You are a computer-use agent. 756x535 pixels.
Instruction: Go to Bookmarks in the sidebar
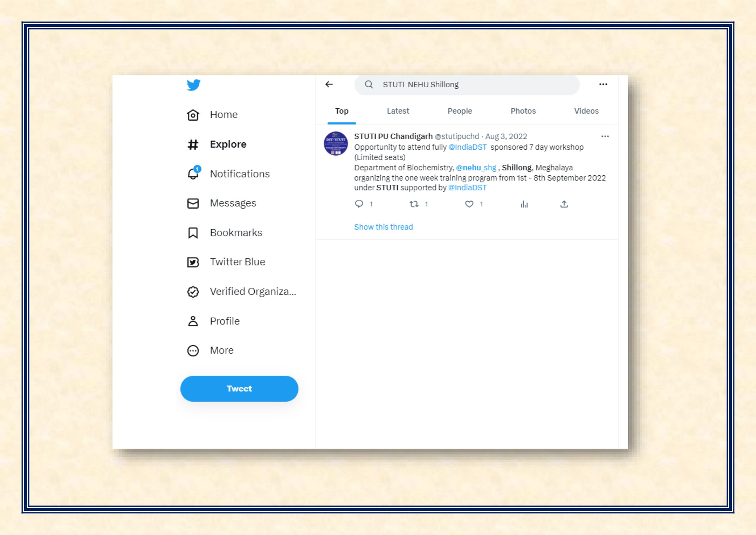225,233
